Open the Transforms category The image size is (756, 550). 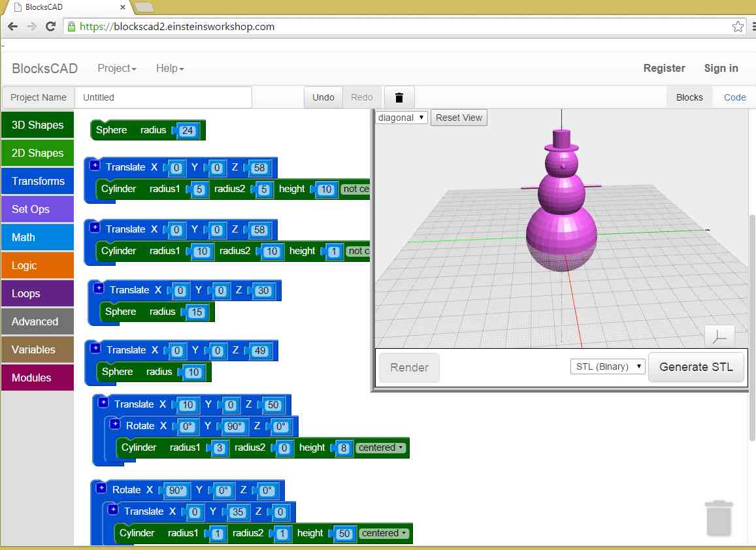point(37,181)
